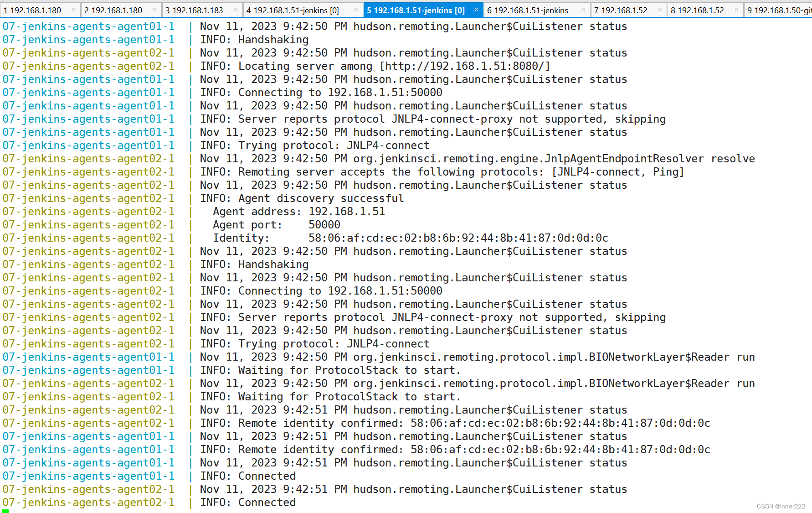Click 'INFO: Agent discovery successful' line
This screenshot has height=513, width=812.
tap(203, 198)
